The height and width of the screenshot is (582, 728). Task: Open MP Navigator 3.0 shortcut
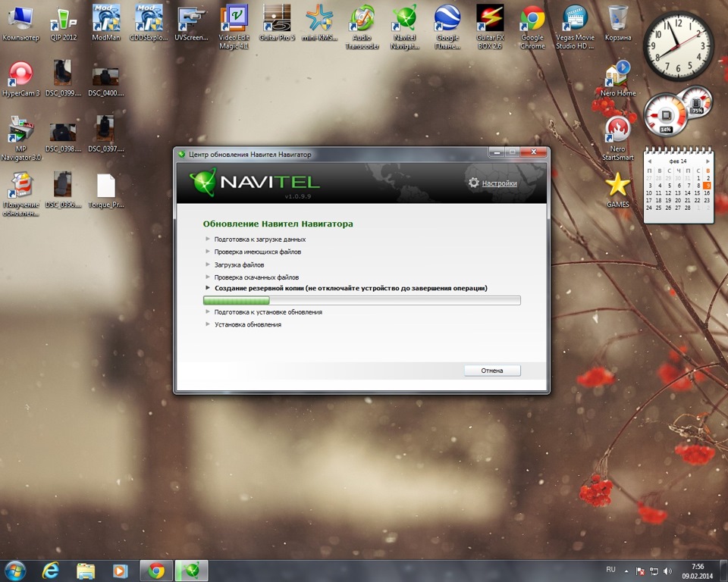click(x=21, y=139)
